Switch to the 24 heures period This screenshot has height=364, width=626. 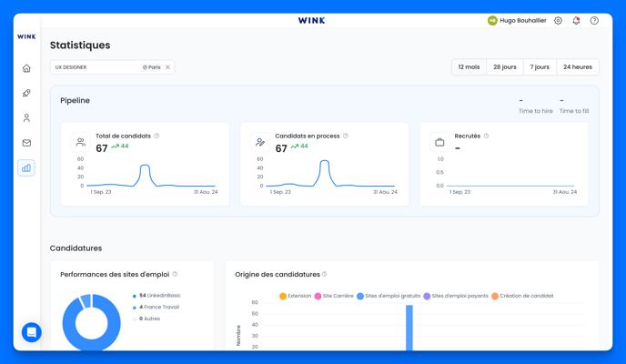[x=577, y=67]
